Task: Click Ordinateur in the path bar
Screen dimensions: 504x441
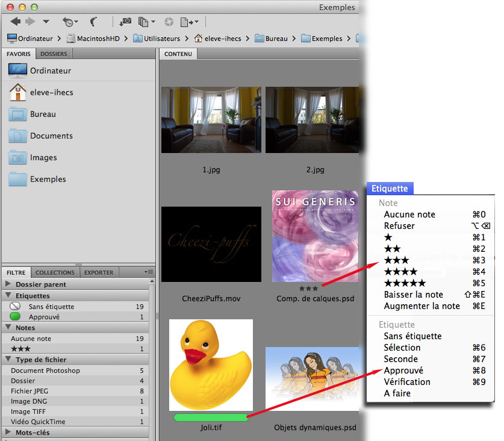Action: [30, 39]
